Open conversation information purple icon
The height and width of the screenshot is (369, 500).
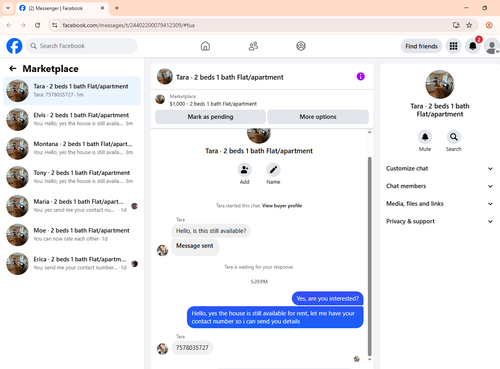pos(360,77)
